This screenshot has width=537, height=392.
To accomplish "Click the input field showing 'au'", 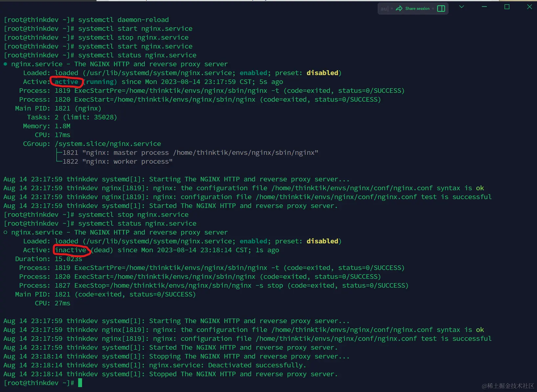I will pos(384,9).
